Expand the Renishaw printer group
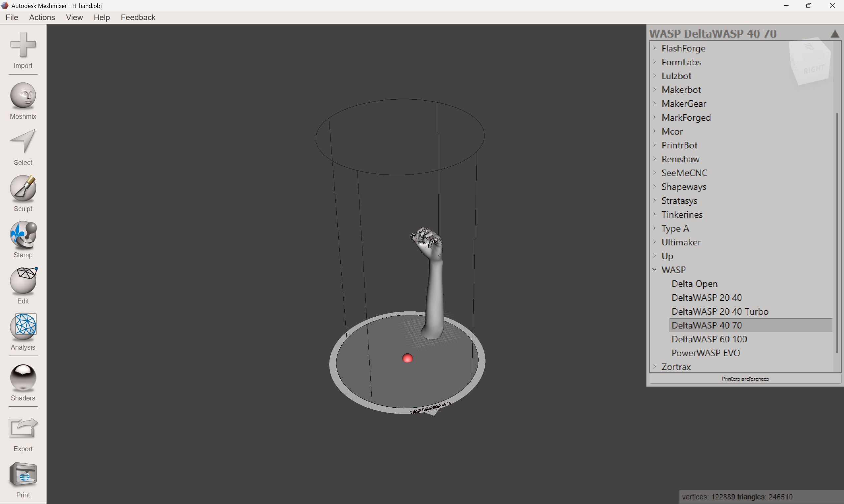The image size is (844, 504). [x=655, y=159]
